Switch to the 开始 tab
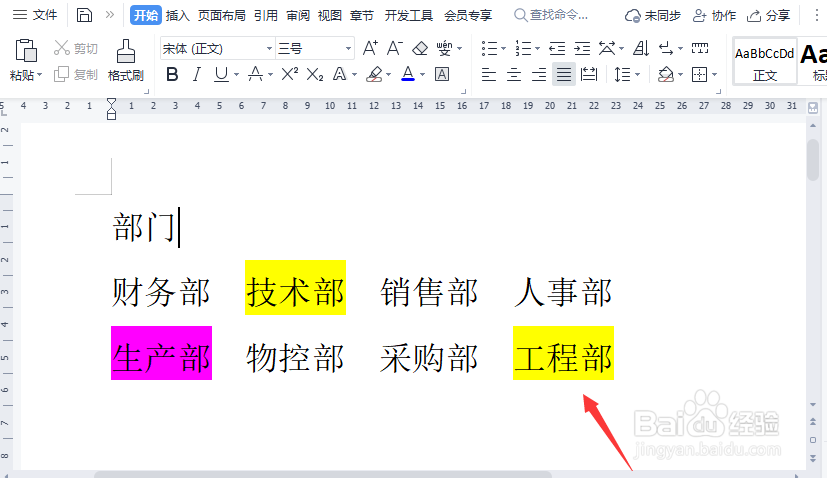827x478 pixels. 146,15
